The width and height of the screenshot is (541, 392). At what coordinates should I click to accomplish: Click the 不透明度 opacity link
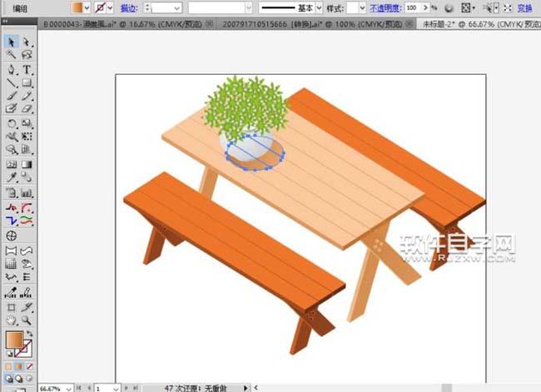click(385, 8)
